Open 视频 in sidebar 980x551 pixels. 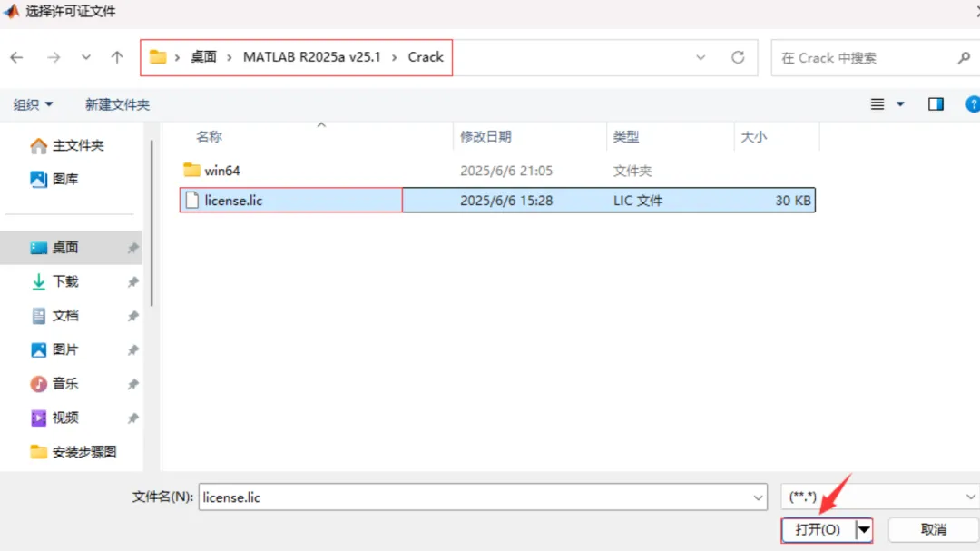(x=54, y=418)
